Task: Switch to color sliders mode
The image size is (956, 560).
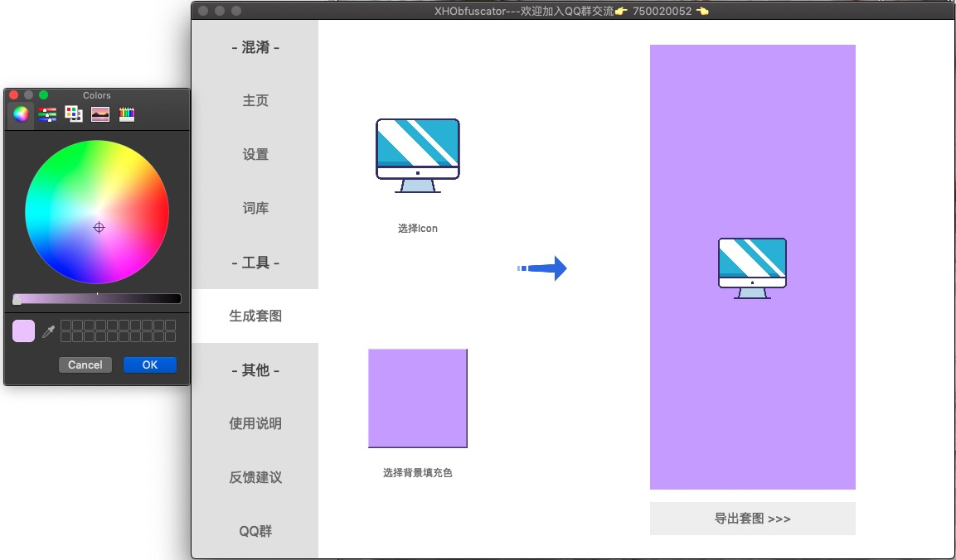Action: point(46,113)
